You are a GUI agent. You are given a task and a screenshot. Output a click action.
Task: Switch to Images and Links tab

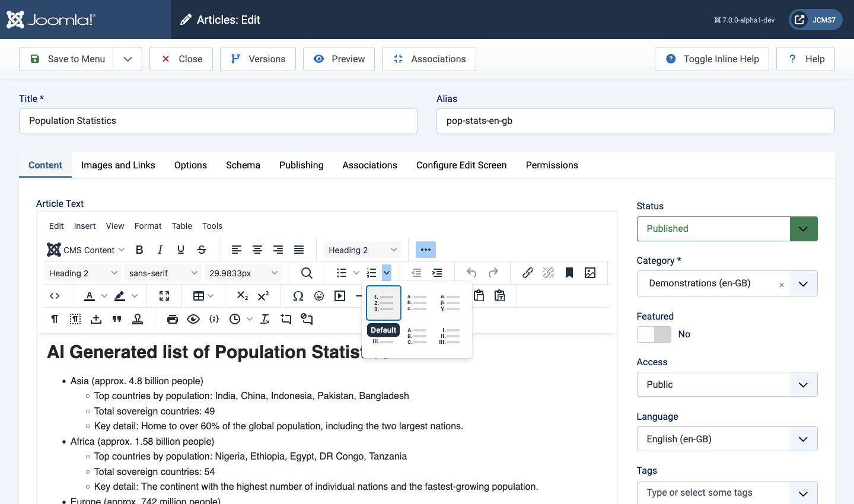[118, 165]
